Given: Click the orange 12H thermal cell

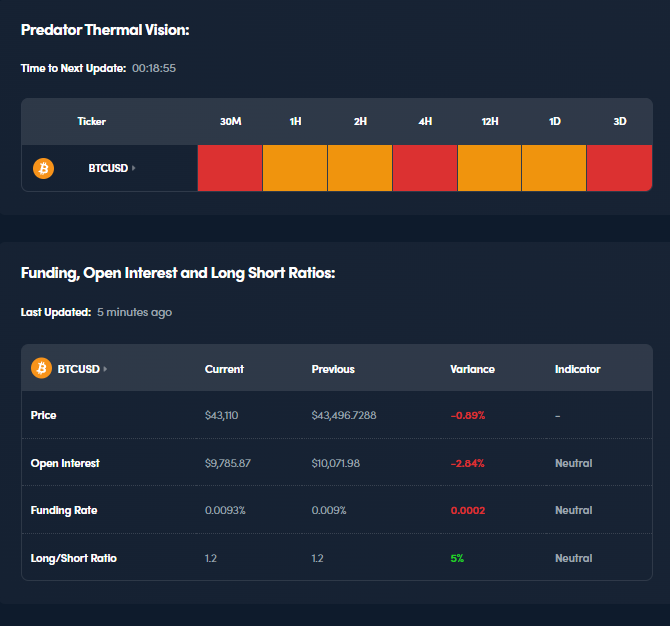Looking at the screenshot, I should (489, 168).
